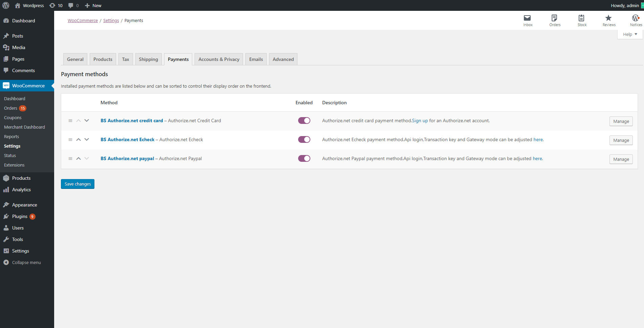Open the site home icon labeled Wordpress
644x328 pixels.
click(18, 5)
